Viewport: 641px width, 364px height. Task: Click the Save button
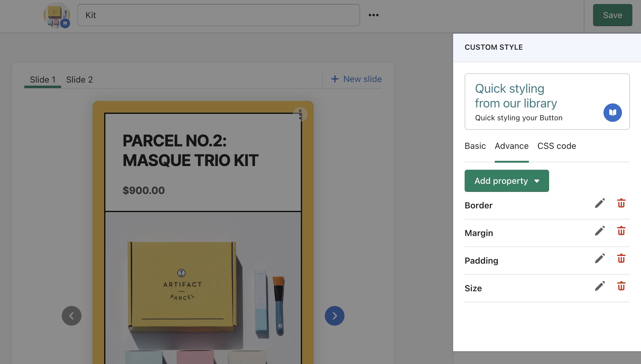point(612,15)
